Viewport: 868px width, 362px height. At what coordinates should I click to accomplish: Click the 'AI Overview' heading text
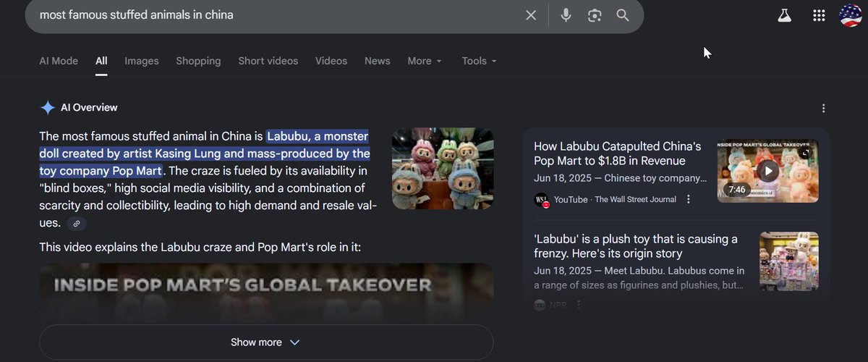[x=89, y=108]
